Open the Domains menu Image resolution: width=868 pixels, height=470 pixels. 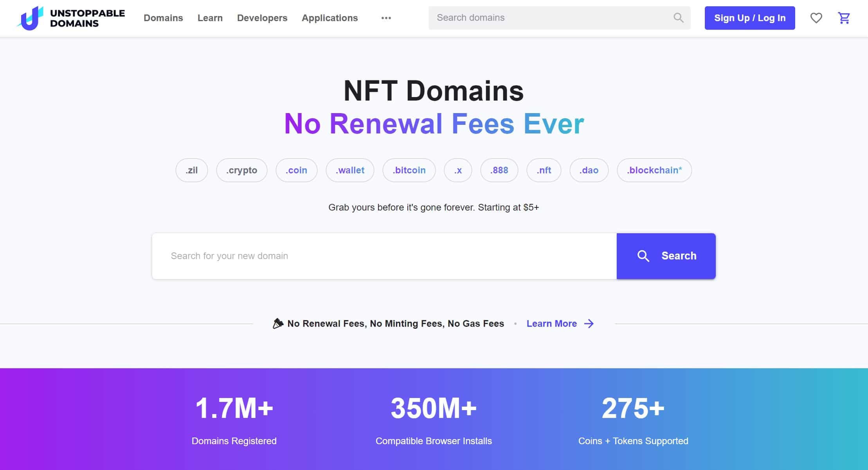163,18
